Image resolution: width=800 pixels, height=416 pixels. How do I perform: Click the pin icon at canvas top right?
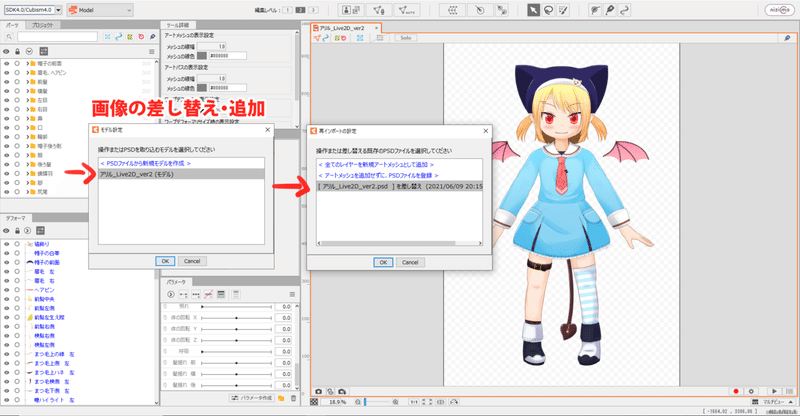pos(787,38)
